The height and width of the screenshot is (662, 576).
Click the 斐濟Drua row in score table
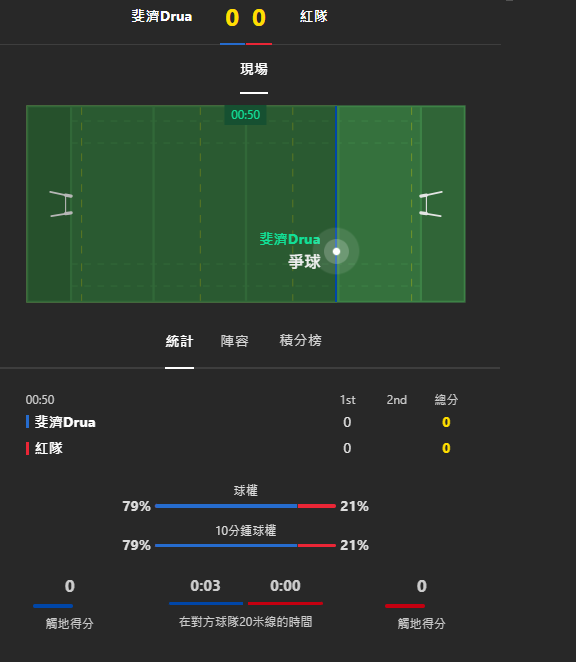[x=242, y=422]
